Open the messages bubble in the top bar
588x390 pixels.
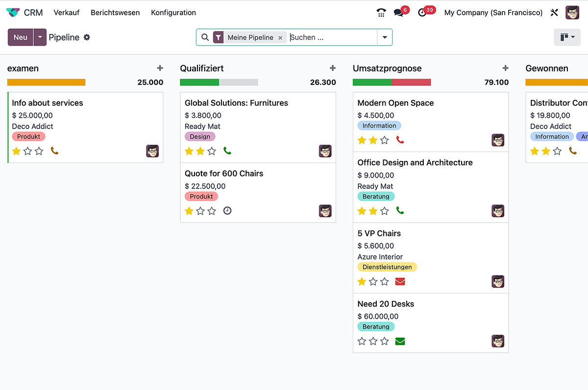(398, 12)
